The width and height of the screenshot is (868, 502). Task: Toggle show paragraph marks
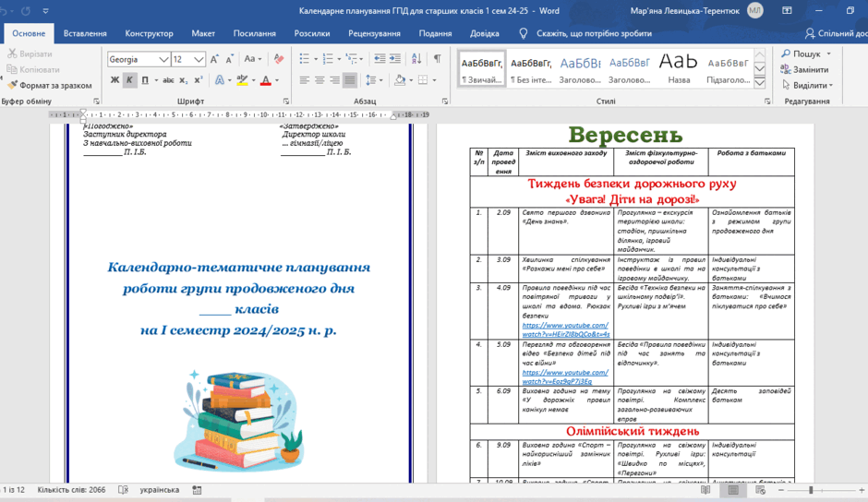tap(438, 59)
